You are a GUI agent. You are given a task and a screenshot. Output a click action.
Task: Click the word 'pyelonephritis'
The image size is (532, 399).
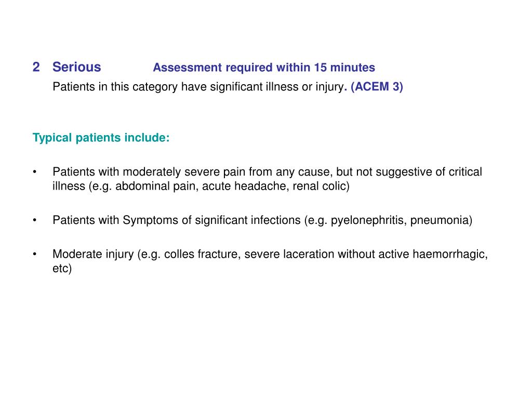coord(369,220)
